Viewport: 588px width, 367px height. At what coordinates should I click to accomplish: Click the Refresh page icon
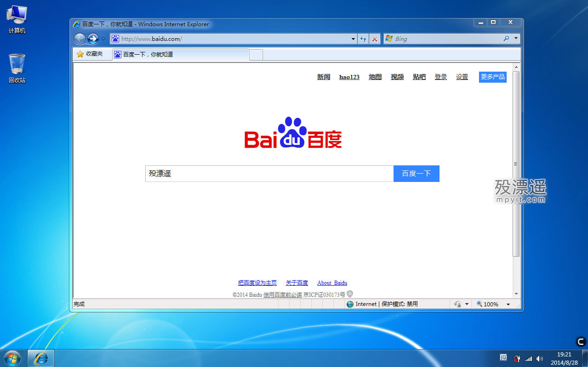363,39
